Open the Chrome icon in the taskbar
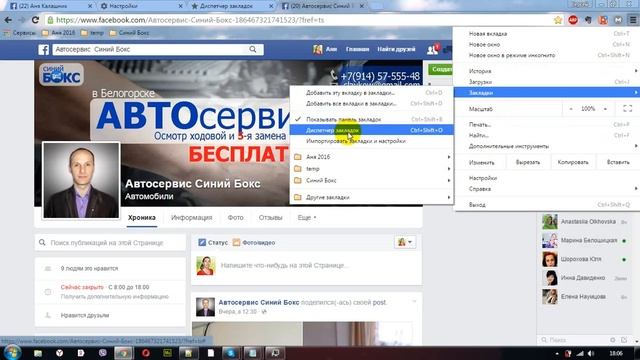 coord(123,353)
